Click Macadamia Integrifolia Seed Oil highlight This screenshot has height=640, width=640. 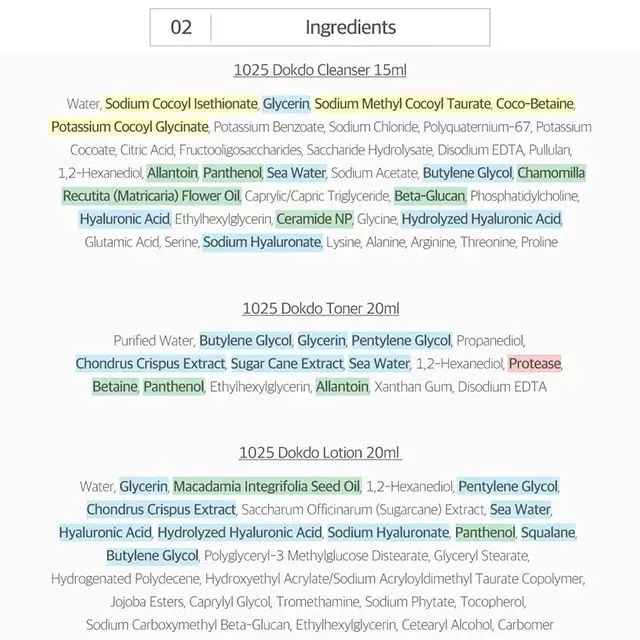pos(266,486)
